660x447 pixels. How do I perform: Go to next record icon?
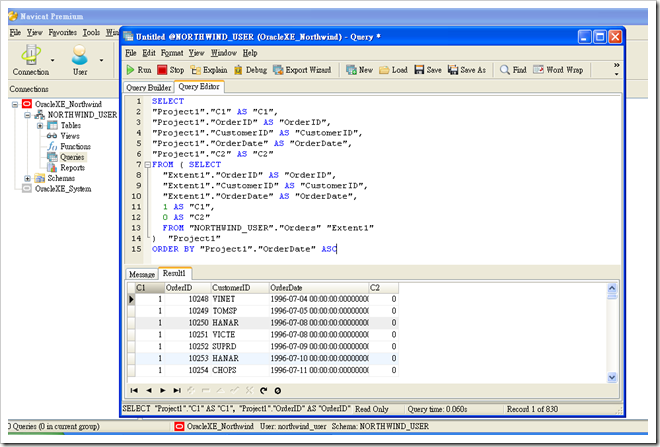tap(163, 391)
